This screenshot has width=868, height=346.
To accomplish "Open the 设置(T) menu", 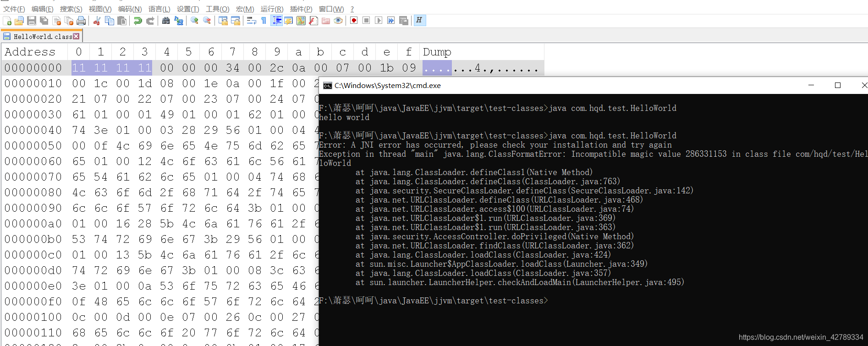I will point(188,9).
